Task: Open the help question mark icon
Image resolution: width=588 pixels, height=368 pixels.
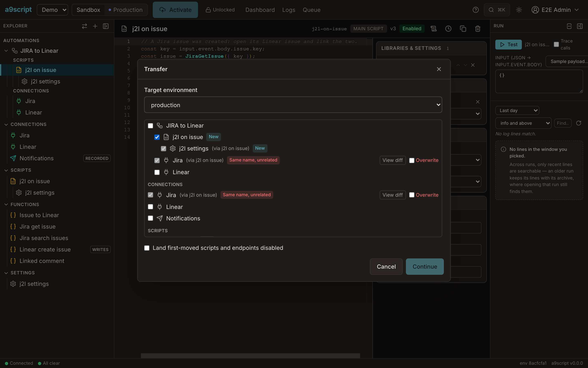Action: (x=476, y=10)
